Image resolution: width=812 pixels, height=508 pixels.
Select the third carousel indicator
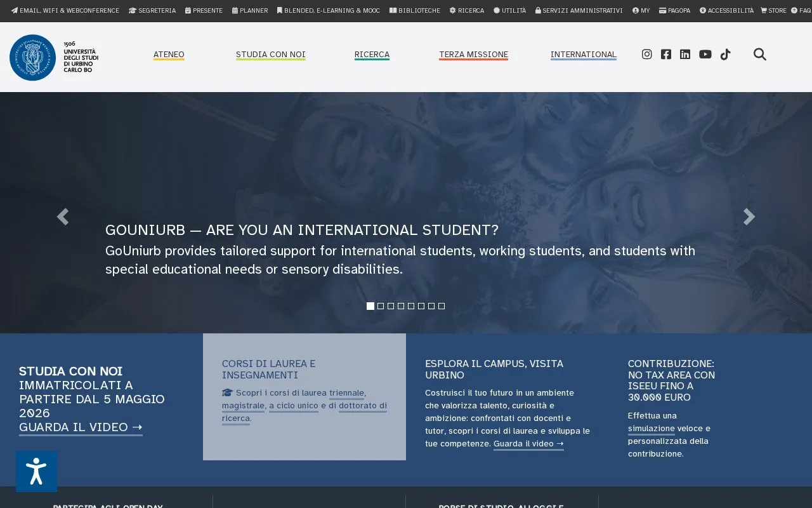391,306
